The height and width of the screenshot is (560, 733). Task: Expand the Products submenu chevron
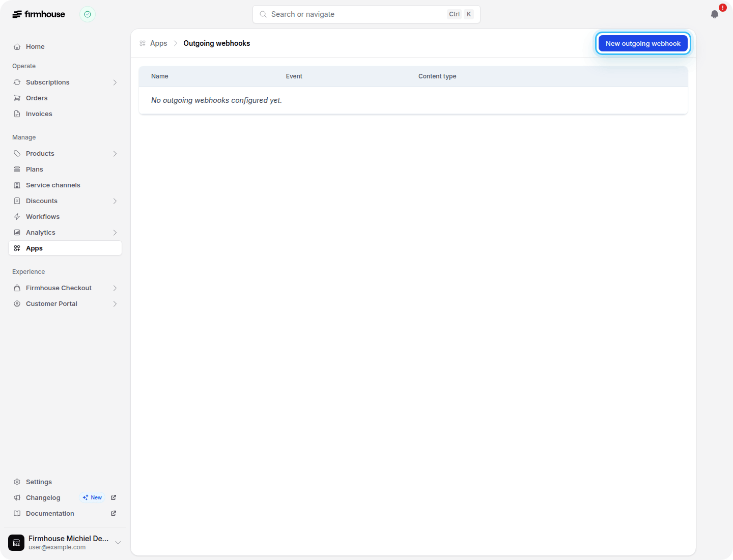[x=115, y=153]
